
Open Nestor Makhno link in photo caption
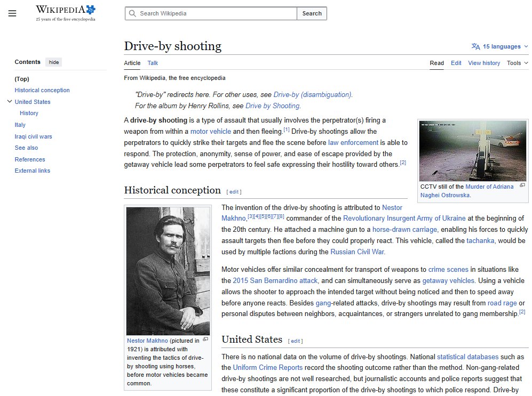click(x=147, y=341)
